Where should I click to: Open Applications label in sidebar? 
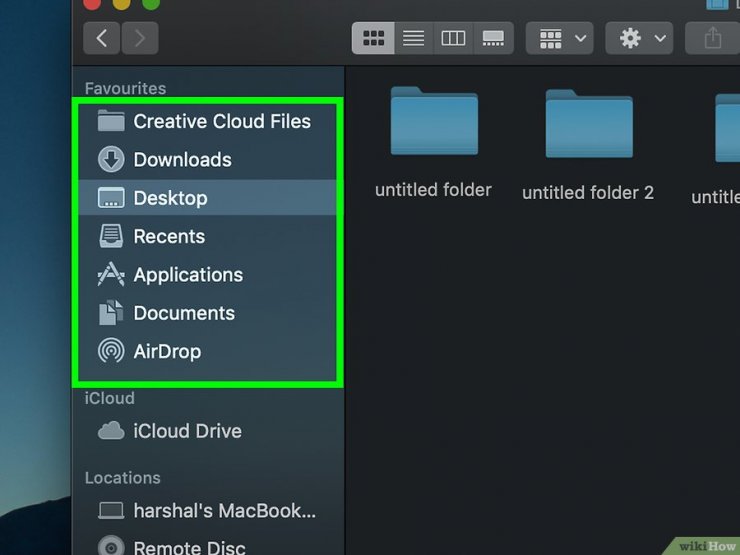tap(188, 275)
